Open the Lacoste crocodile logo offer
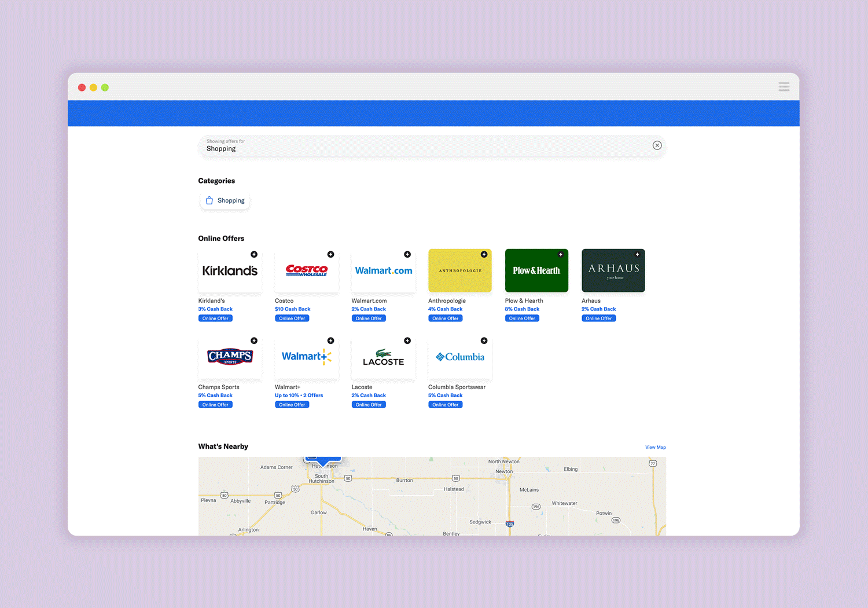This screenshot has width=868, height=608. pyautogui.click(x=383, y=357)
